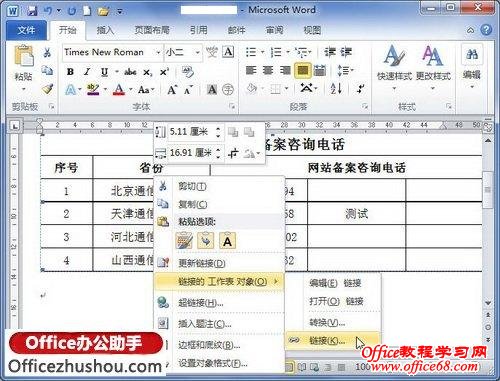Choose Update Link in context menu

tap(219, 263)
